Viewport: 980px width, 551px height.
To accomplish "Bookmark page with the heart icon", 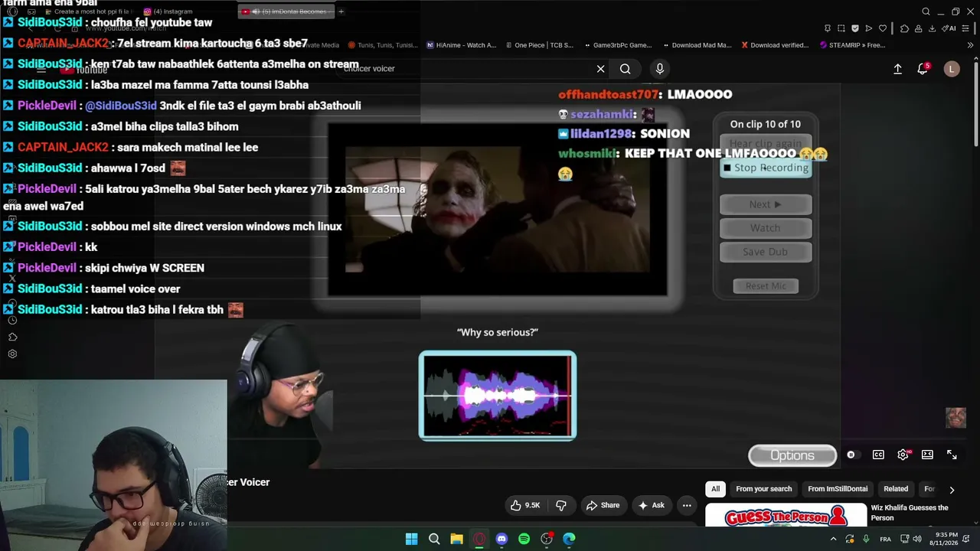I will click(x=883, y=28).
